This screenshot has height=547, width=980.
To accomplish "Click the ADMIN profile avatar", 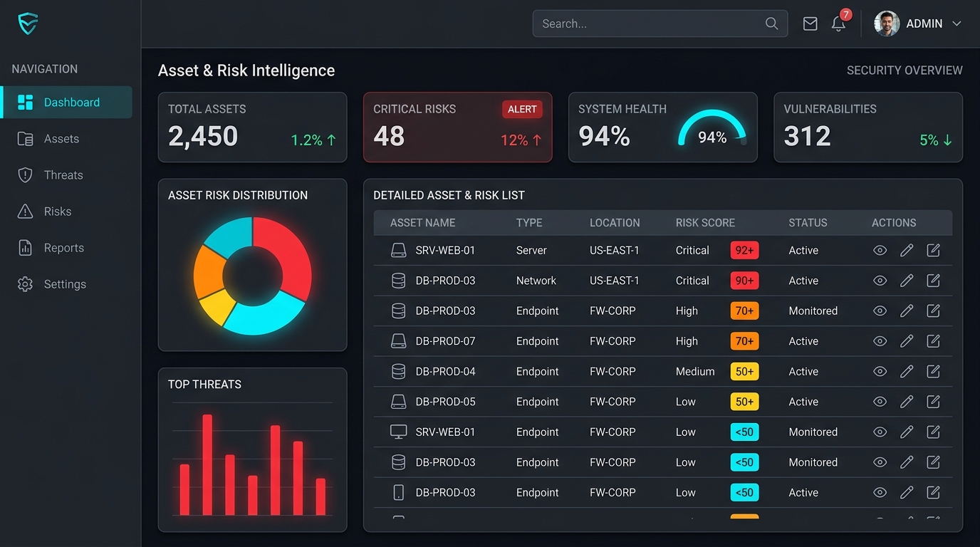I will (x=887, y=24).
